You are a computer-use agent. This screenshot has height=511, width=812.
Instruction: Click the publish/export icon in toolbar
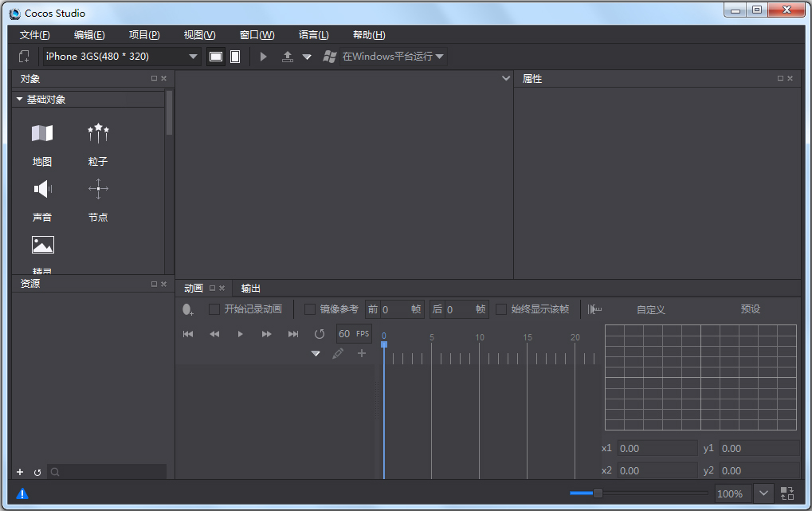[x=288, y=57]
